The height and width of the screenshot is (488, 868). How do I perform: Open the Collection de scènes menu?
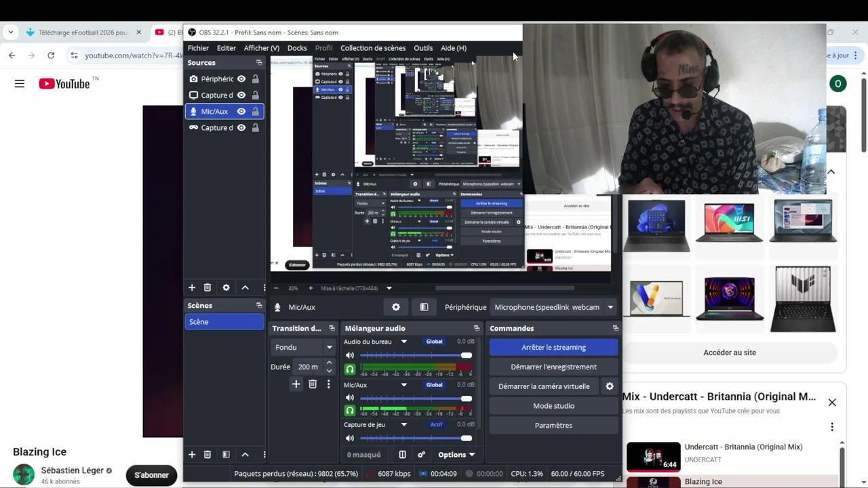(x=373, y=48)
